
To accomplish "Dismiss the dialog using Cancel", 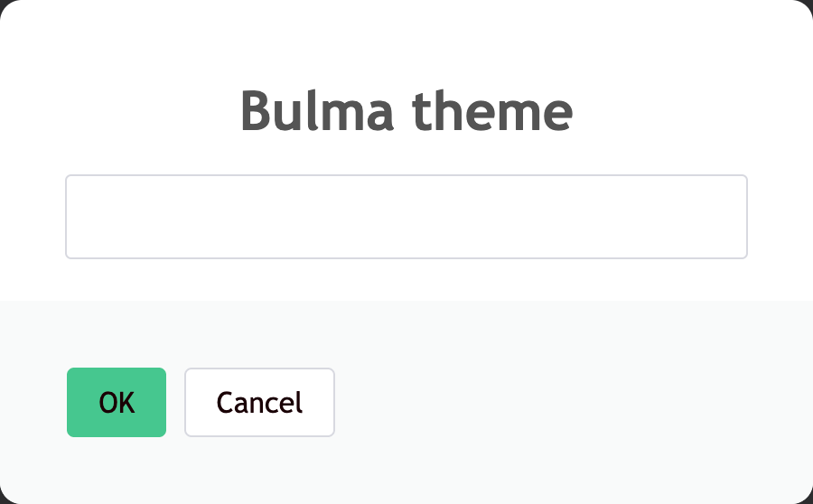I will tap(259, 402).
